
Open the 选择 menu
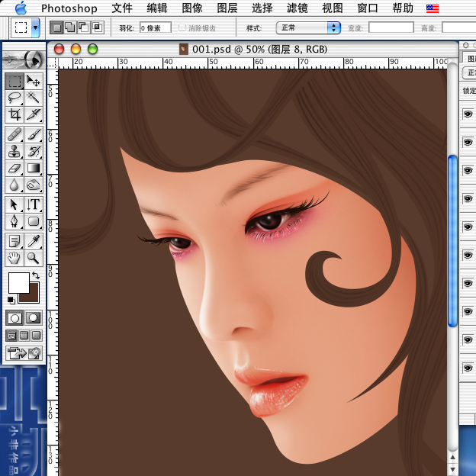click(x=262, y=8)
